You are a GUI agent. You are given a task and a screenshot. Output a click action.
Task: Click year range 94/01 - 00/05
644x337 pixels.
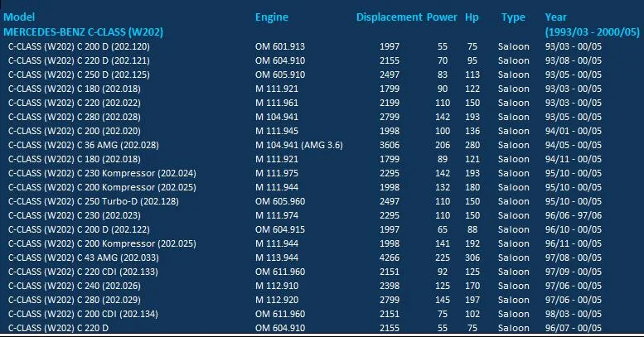pos(574,131)
